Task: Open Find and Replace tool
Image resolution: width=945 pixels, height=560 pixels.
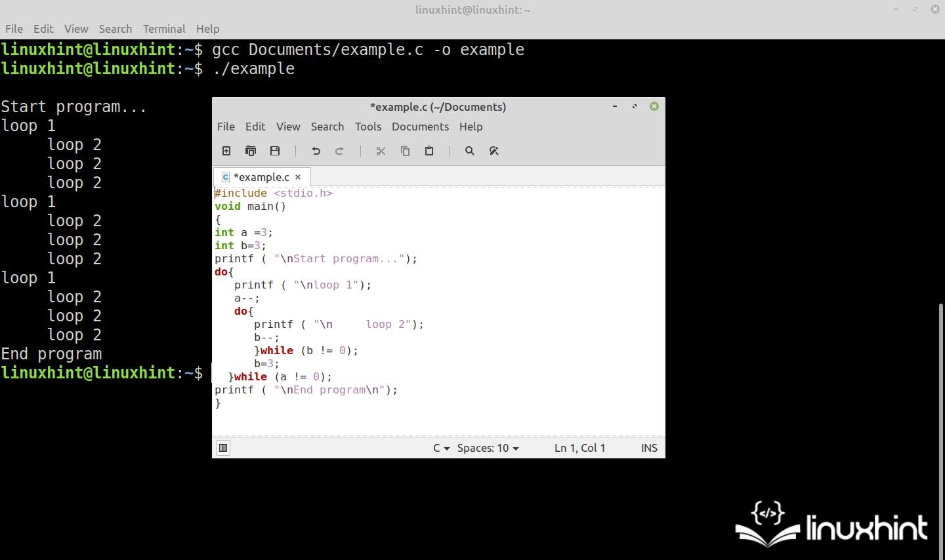Action: [494, 151]
